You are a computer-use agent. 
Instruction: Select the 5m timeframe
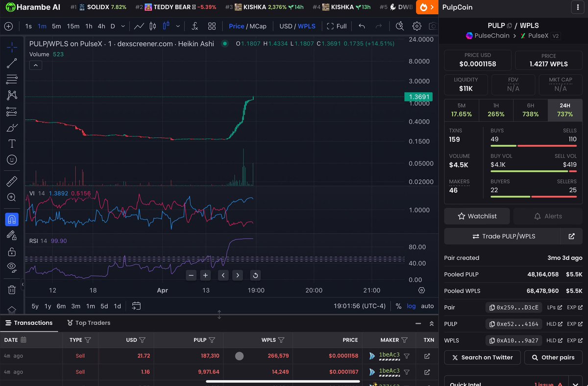tap(56, 26)
